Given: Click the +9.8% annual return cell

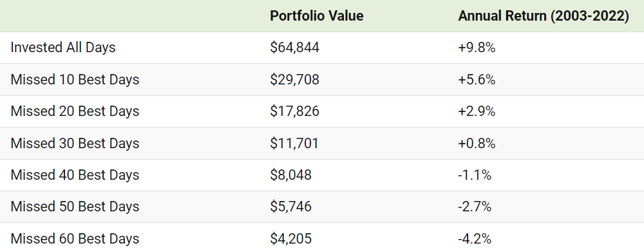Looking at the screenshot, I should [477, 48].
